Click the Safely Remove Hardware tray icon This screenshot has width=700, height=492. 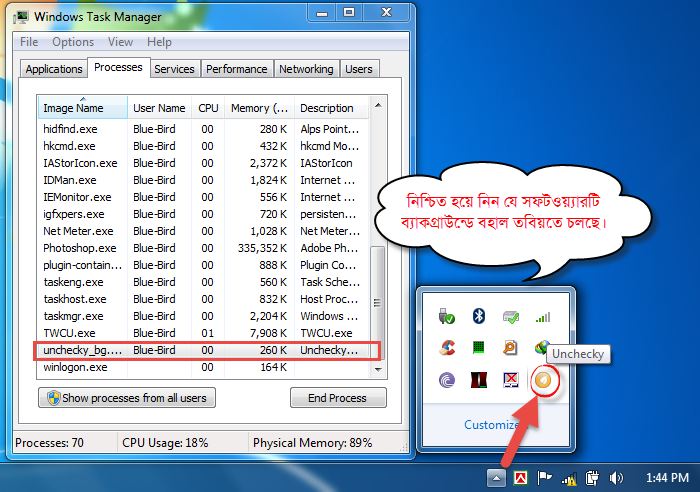[446, 316]
